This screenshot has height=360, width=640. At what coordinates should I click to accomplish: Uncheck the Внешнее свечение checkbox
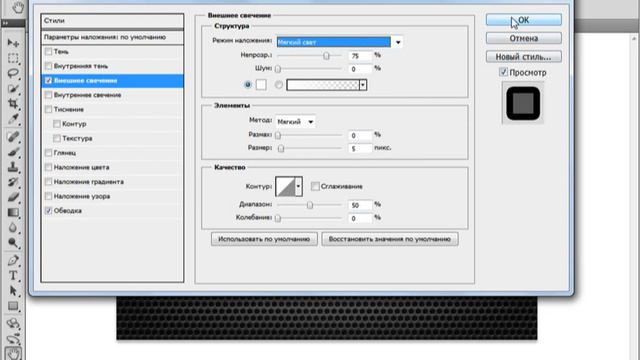tap(49, 80)
